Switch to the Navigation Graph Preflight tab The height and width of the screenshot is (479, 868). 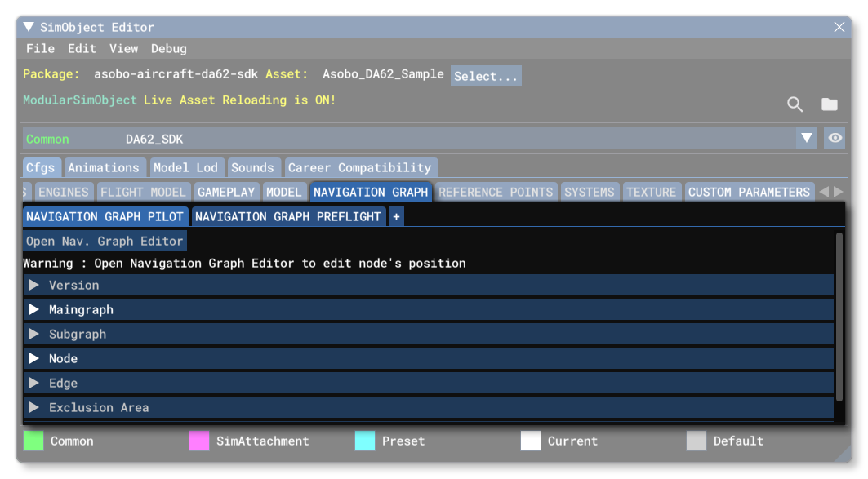point(287,216)
